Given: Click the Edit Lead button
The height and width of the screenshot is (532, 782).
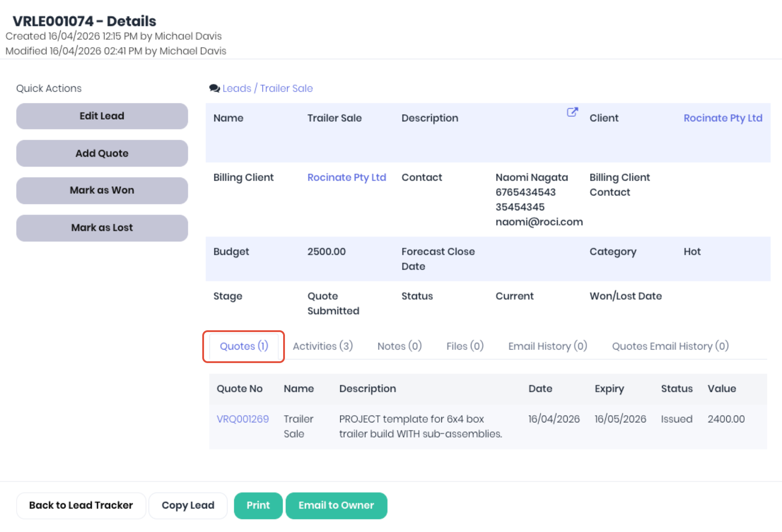Looking at the screenshot, I should (102, 116).
